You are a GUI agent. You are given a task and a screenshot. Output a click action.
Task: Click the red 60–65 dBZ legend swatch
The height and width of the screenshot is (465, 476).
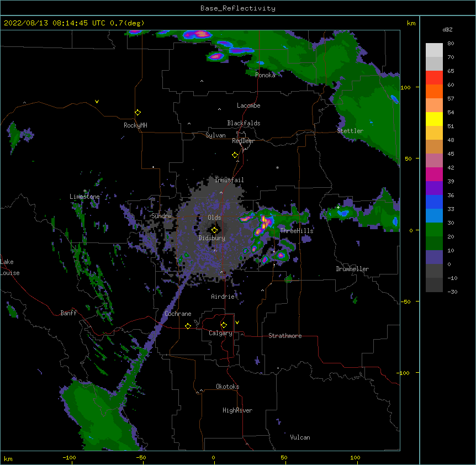[434, 78]
